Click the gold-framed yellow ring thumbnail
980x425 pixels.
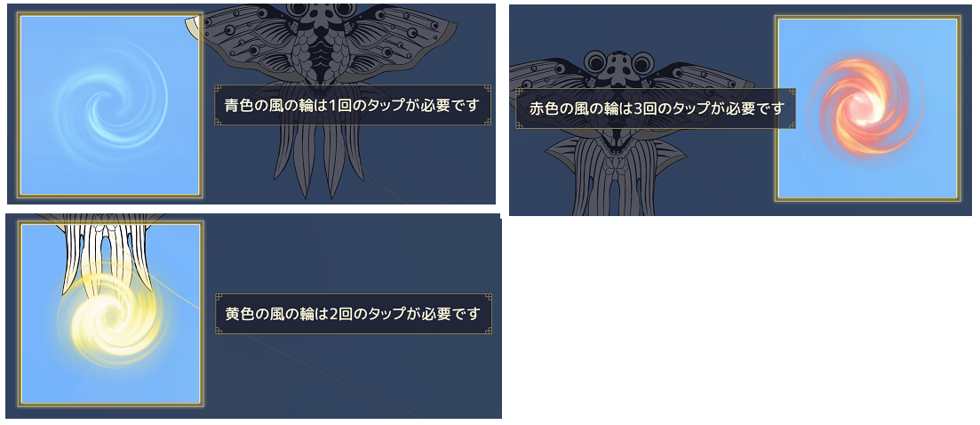tap(110, 314)
